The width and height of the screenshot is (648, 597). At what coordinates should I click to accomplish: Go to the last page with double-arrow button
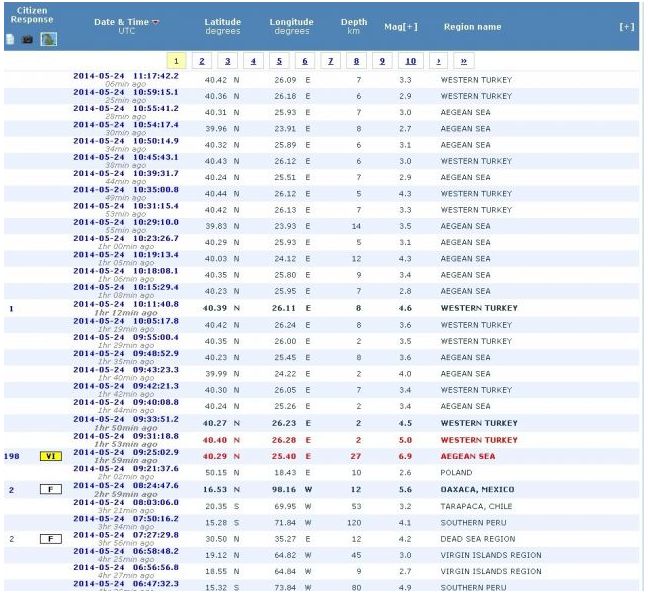coord(463,61)
